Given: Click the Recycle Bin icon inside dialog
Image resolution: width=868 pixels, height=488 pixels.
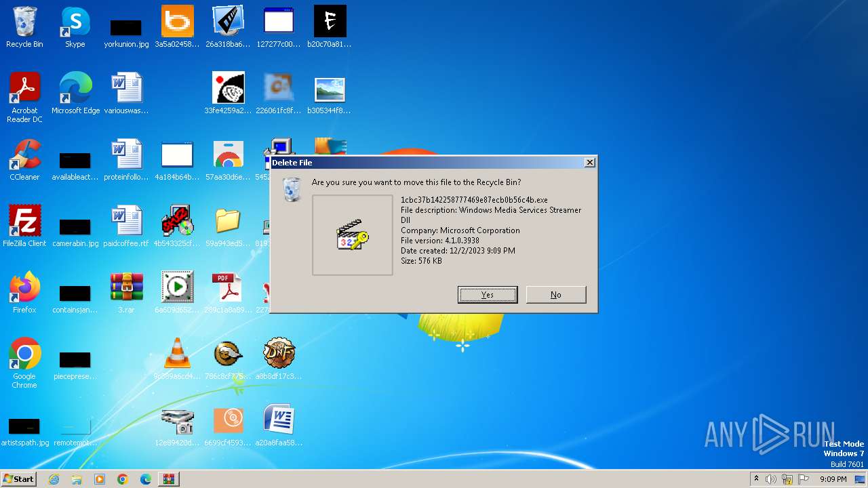Looking at the screenshot, I should pos(292,190).
